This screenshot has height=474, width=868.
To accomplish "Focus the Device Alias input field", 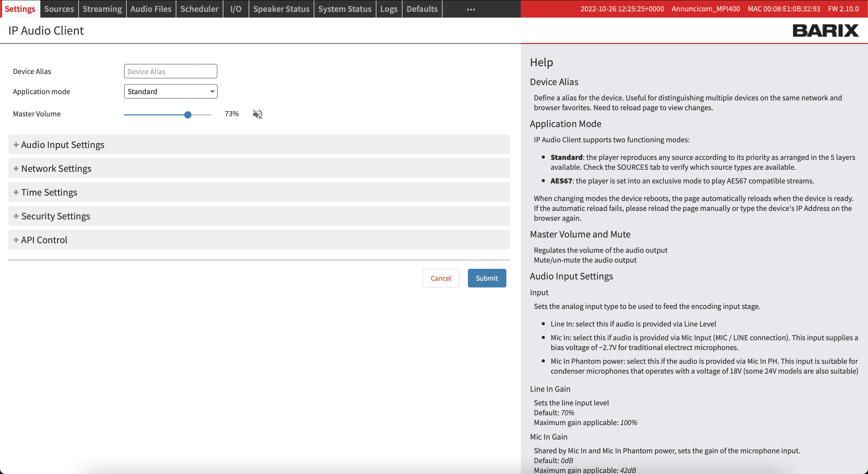I will [171, 71].
